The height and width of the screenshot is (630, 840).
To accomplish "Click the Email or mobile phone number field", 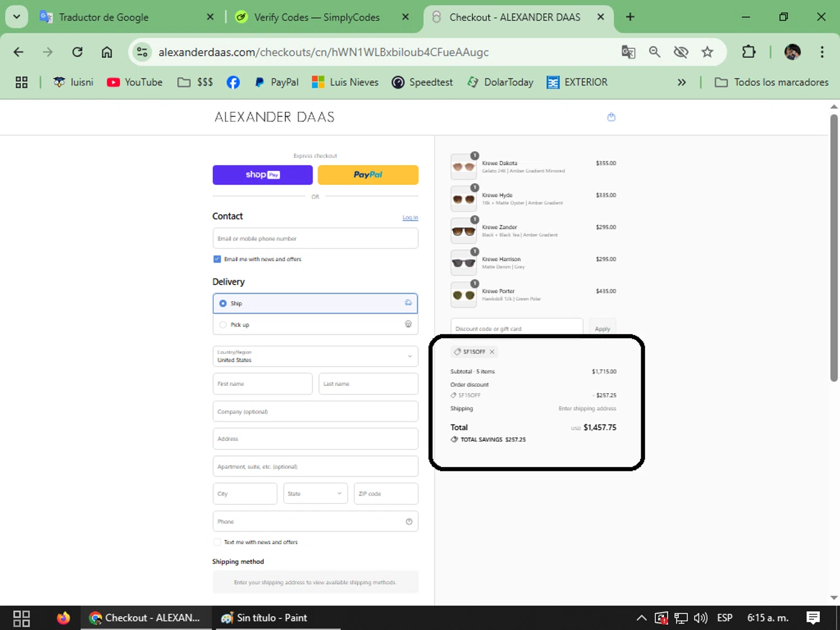I will pos(315,238).
